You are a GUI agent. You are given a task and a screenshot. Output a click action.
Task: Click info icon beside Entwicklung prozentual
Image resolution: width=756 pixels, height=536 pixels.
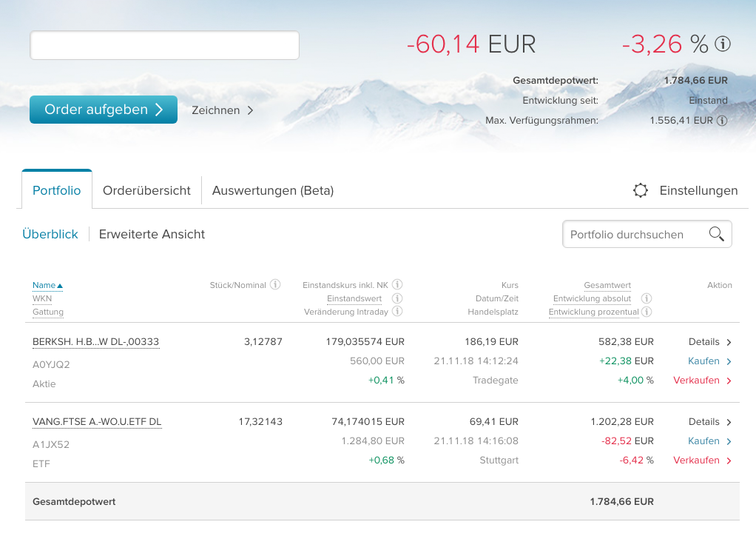tap(647, 312)
